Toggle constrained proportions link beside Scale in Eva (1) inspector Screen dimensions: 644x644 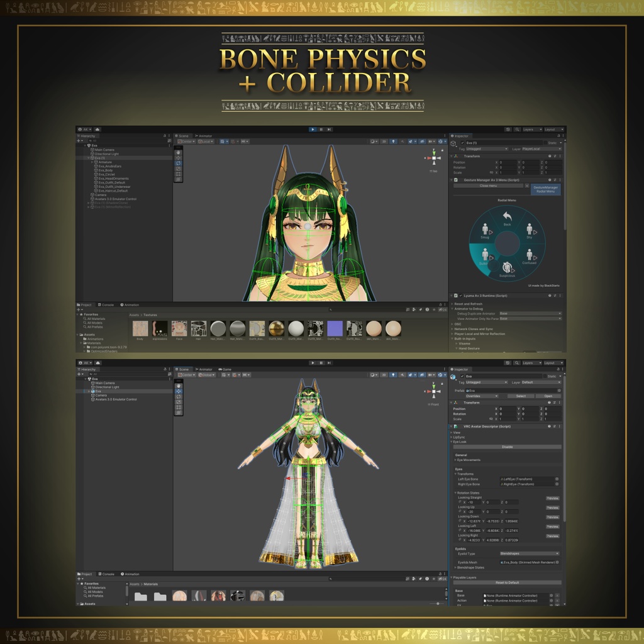tap(491, 172)
